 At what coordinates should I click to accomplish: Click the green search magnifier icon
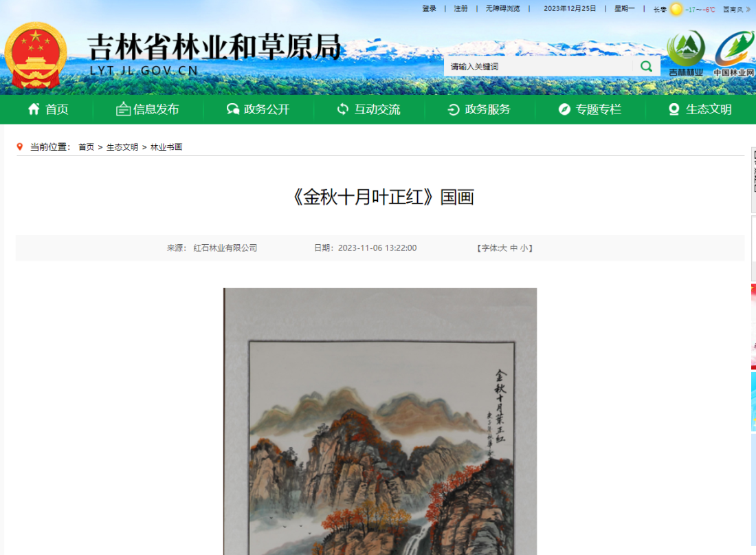(646, 67)
